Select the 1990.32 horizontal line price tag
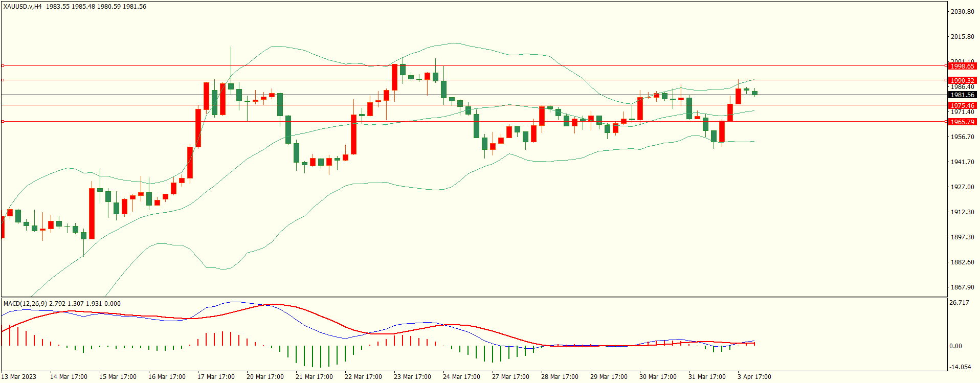Viewport: 980px width, 383px height. (x=962, y=80)
